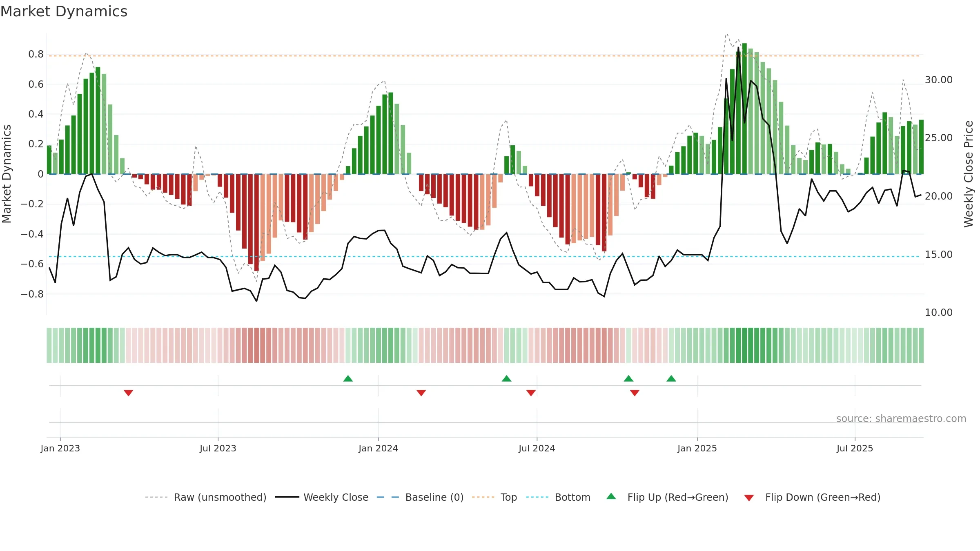Click the Jul 2023 x-axis label
Viewport: 980px width, 551px height.
tap(218, 448)
